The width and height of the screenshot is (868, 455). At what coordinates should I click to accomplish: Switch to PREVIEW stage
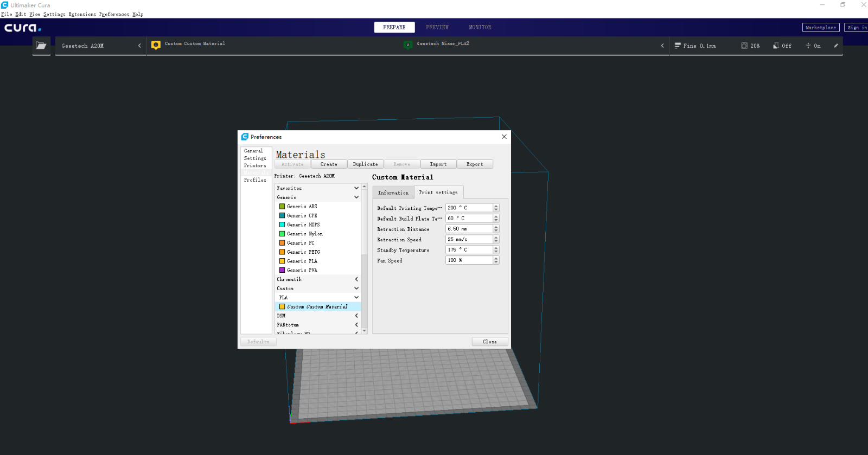pos(437,27)
